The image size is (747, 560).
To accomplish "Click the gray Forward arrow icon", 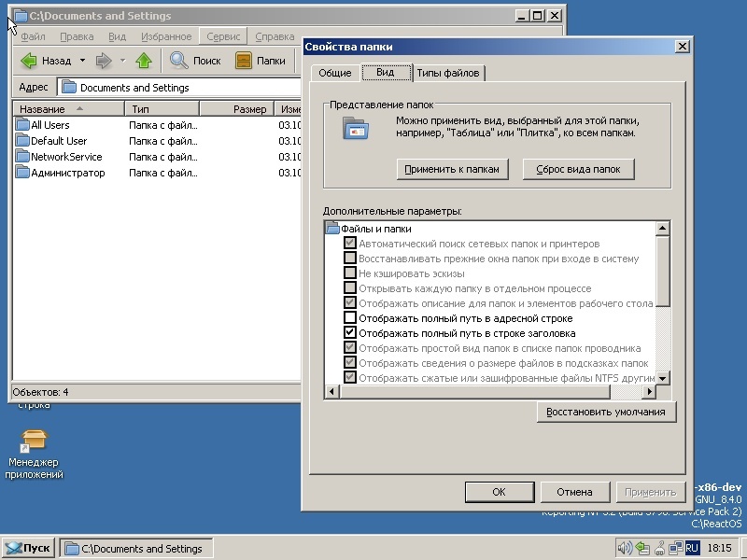I will click(104, 61).
